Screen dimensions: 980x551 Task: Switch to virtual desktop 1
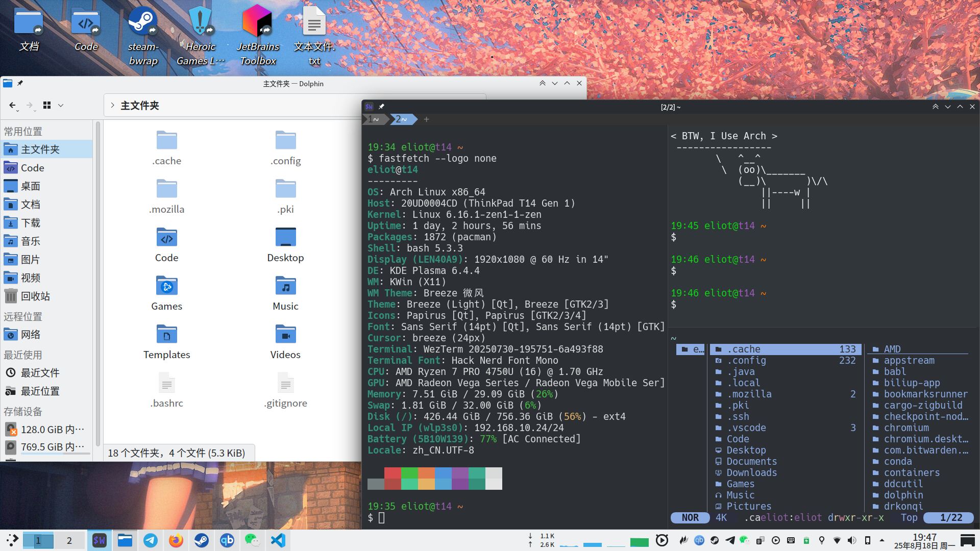click(x=38, y=540)
